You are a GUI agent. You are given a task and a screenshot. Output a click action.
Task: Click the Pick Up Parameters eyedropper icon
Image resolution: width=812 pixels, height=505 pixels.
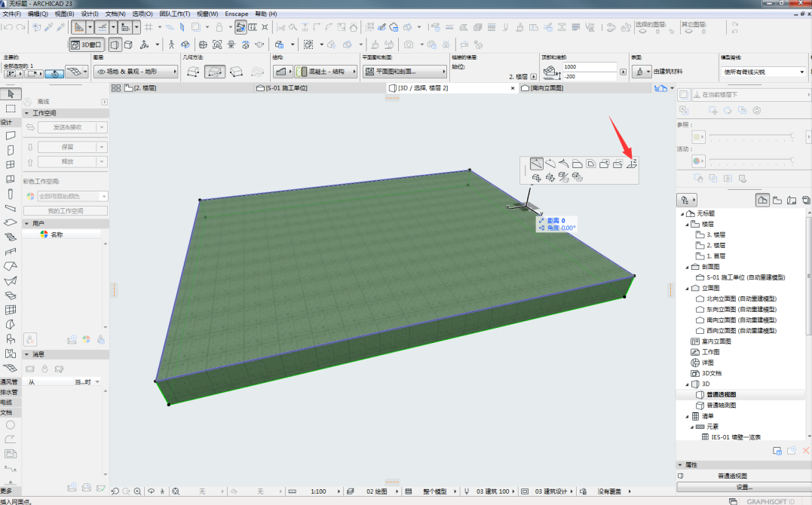[x=49, y=27]
